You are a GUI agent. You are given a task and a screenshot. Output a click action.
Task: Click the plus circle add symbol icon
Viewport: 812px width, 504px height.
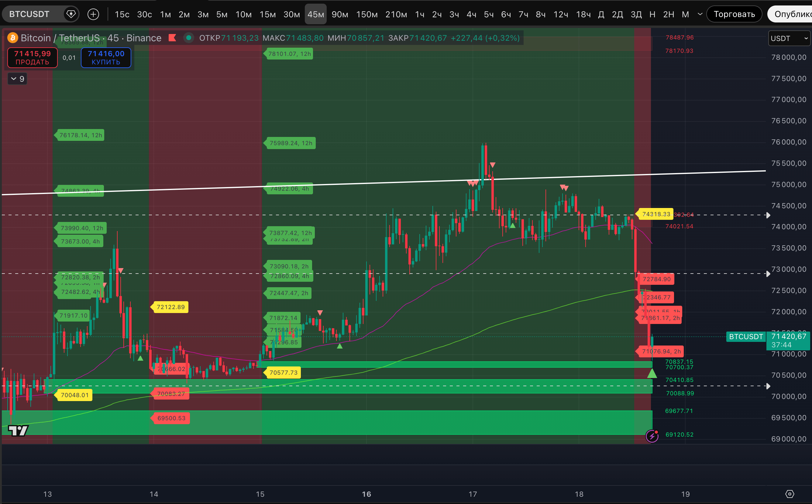click(93, 14)
